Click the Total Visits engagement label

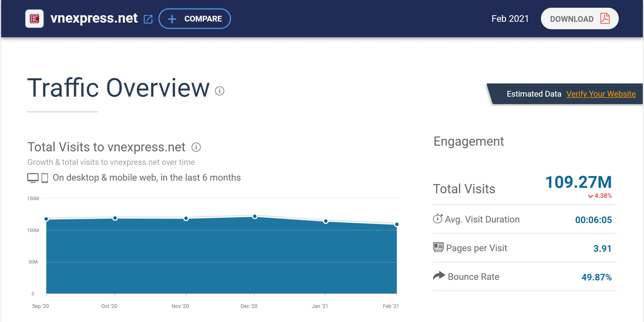coord(464,189)
